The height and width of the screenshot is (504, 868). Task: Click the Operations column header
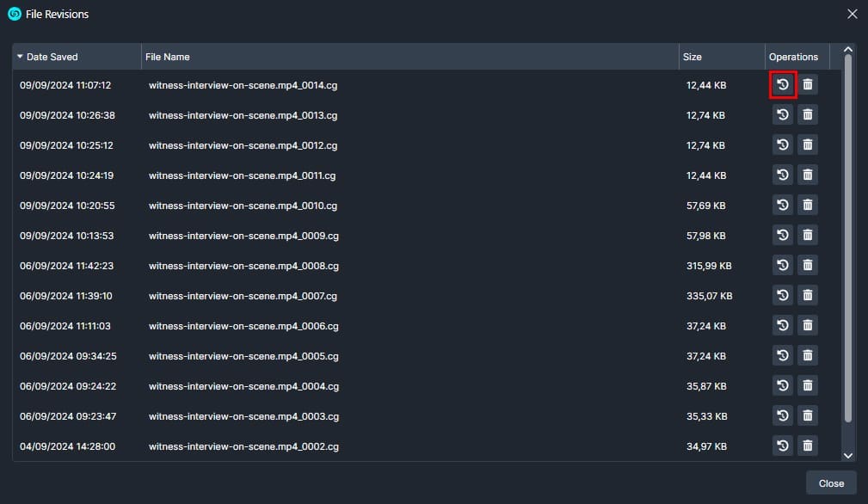[x=794, y=56]
